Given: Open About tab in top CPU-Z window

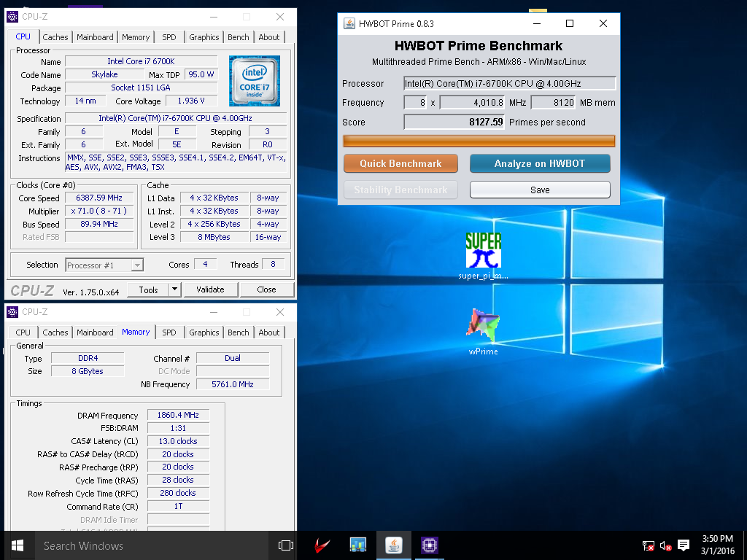Looking at the screenshot, I should click(x=269, y=37).
